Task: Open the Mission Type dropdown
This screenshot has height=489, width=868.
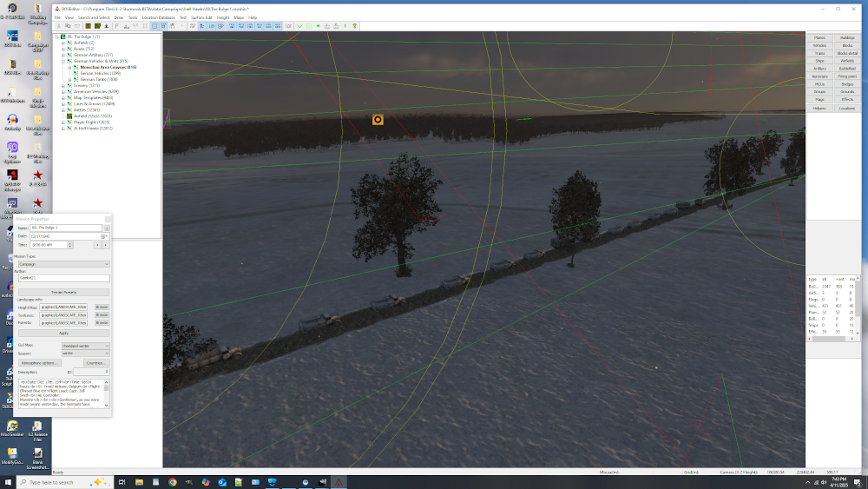Action: [x=63, y=264]
